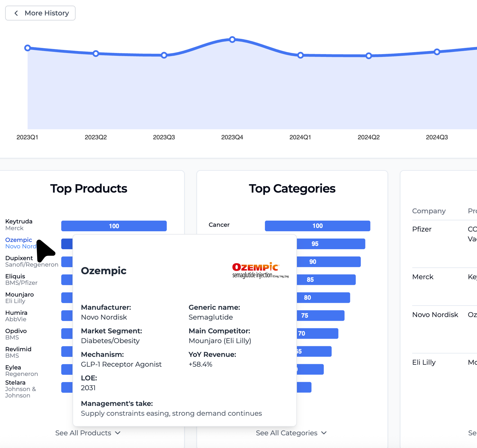Click the Cancer category bar showing 100
Screen dimensions: 477x448
click(317, 226)
